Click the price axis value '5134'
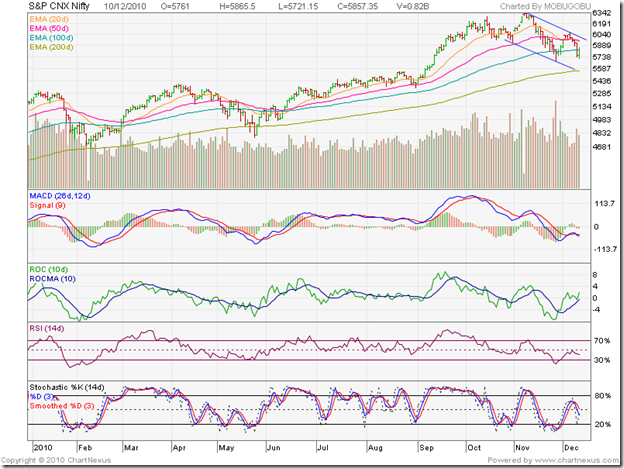624x469 pixels. (601, 107)
